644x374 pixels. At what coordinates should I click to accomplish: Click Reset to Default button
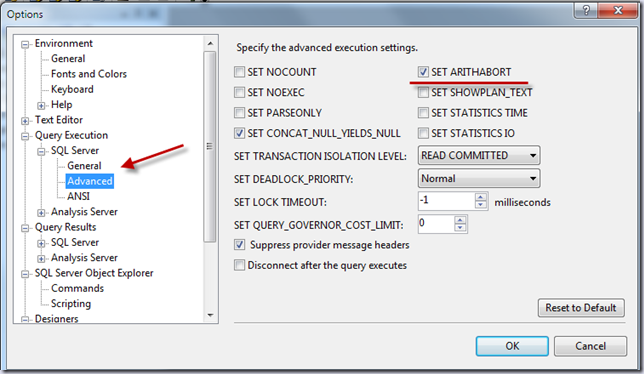(x=581, y=307)
